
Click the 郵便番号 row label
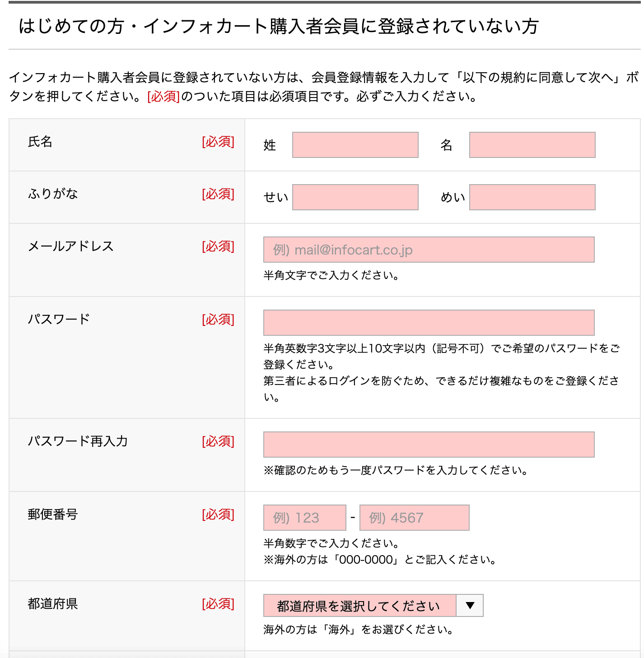pyautogui.click(x=53, y=514)
